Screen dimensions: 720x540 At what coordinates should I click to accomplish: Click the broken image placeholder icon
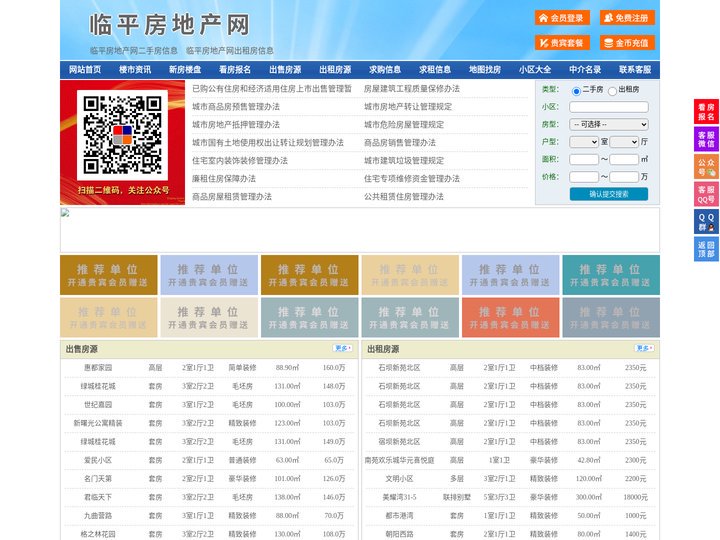click(x=65, y=213)
